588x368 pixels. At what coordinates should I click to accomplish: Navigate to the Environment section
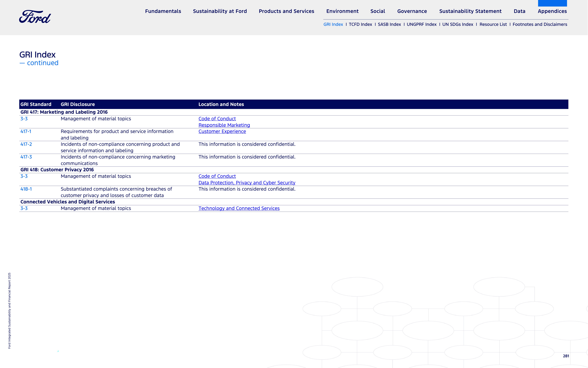[x=342, y=11]
